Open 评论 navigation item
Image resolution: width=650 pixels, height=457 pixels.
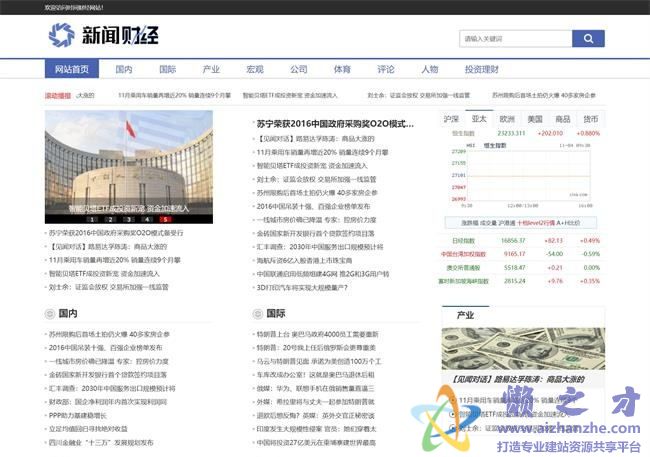[x=386, y=69]
